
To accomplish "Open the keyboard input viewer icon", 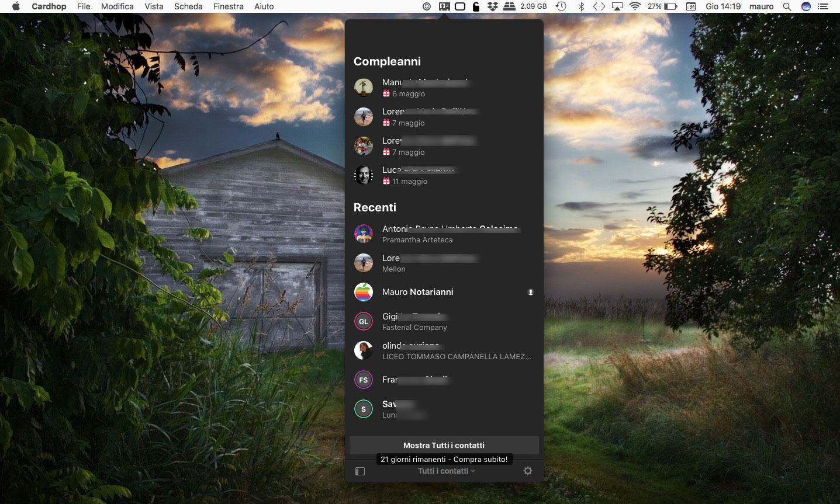I will (x=691, y=6).
